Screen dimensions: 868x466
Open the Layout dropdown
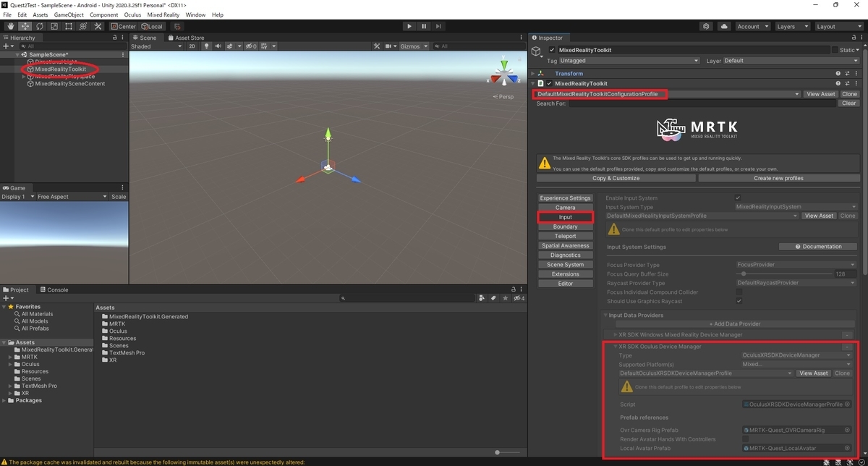[x=838, y=26]
